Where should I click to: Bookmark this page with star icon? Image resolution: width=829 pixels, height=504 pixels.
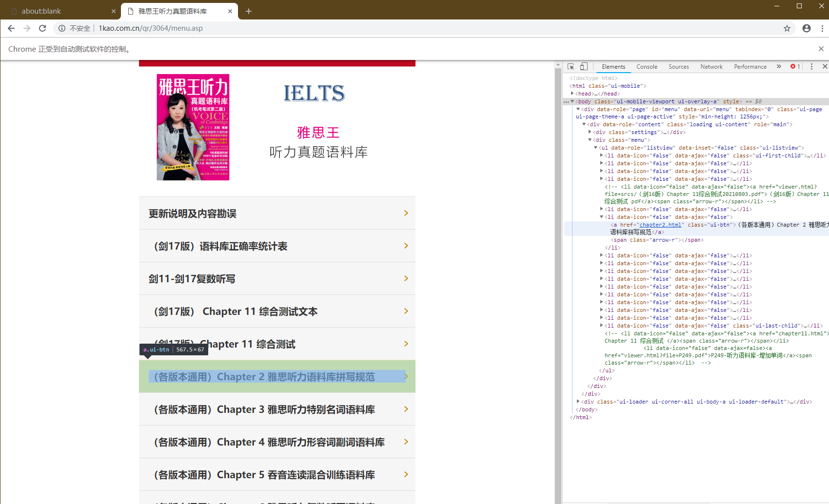[x=787, y=28]
